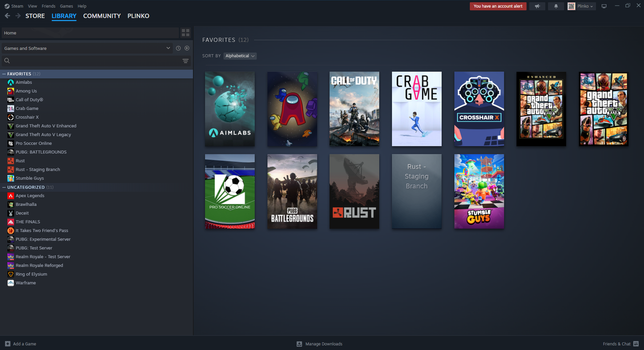Click the Manage Downloads link
This screenshot has width=644, height=350.
coord(324,344)
